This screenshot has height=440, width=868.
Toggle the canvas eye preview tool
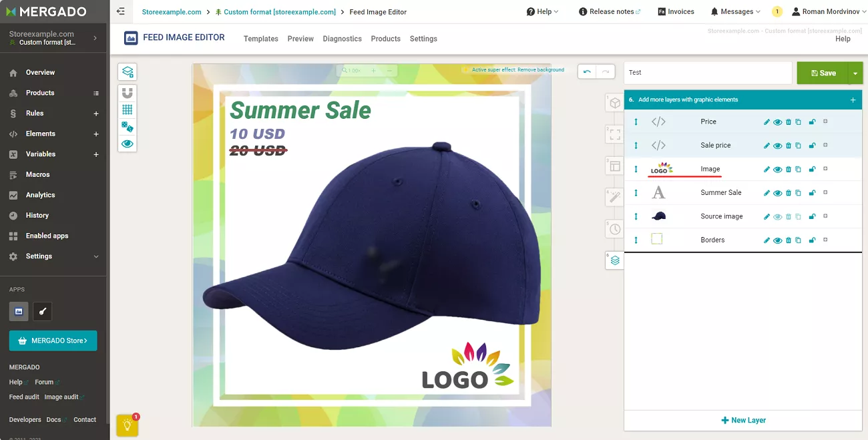tap(128, 144)
